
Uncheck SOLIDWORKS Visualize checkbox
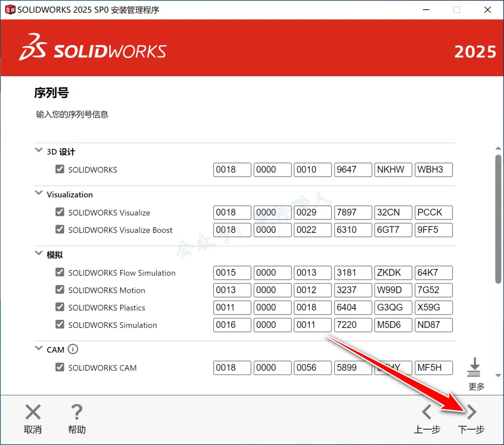coord(60,212)
